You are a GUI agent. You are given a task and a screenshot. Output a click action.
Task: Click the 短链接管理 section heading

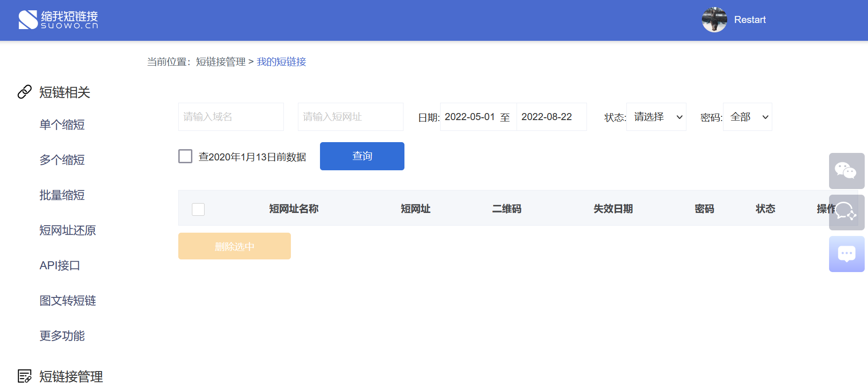pyautogui.click(x=71, y=377)
